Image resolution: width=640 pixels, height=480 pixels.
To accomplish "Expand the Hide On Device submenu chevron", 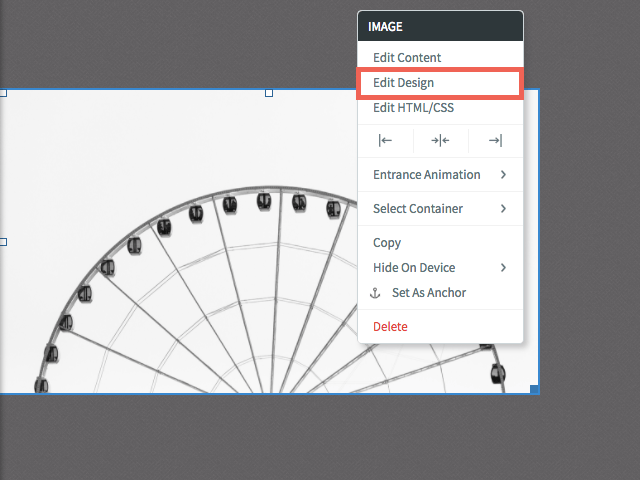I will [x=503, y=268].
